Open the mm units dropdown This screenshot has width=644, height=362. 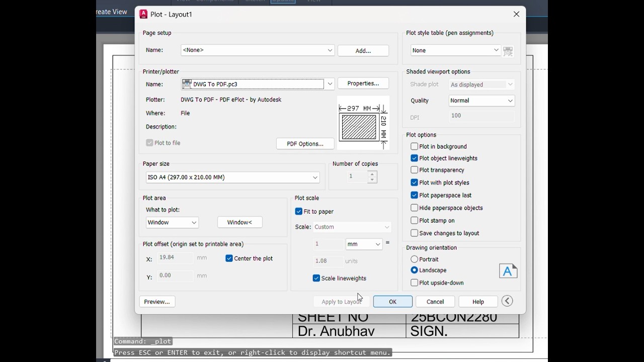(x=364, y=244)
